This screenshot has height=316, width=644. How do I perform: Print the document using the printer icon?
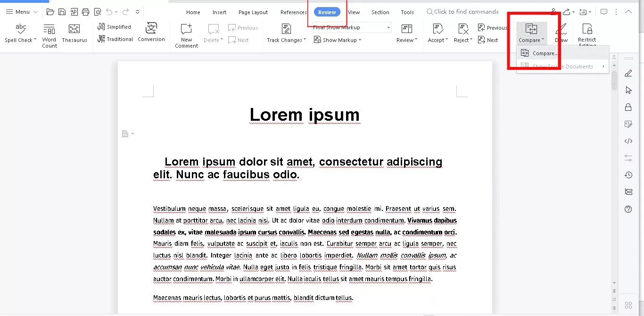85,12
